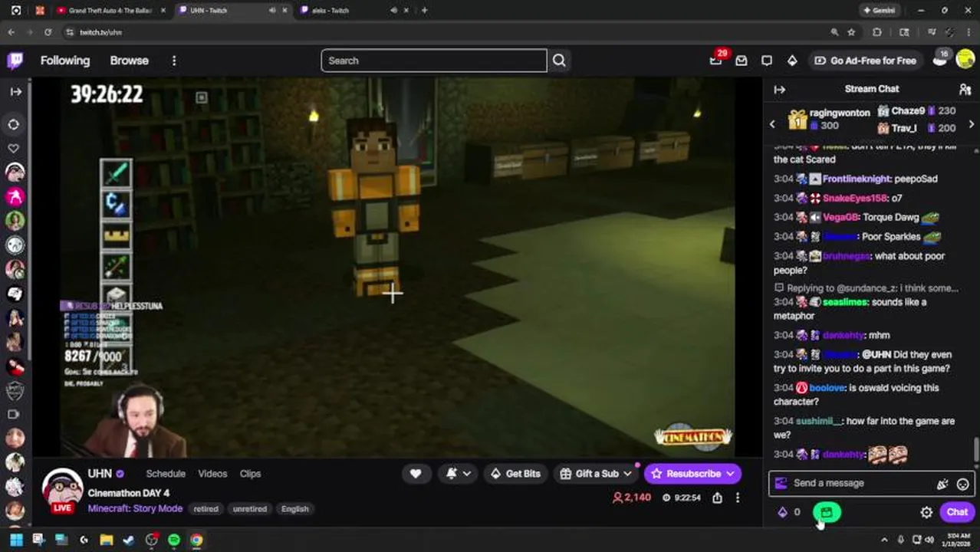The height and width of the screenshot is (552, 980).
Task: Select the retired tag
Action: (206, 509)
